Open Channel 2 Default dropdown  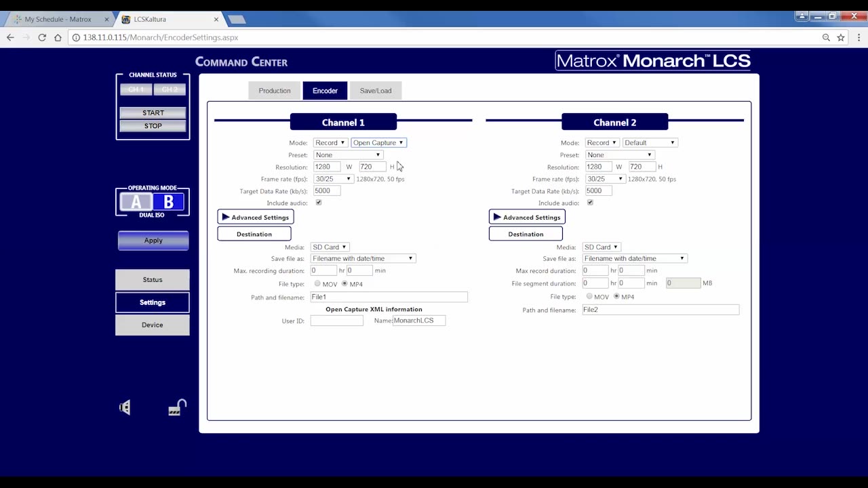pos(650,142)
